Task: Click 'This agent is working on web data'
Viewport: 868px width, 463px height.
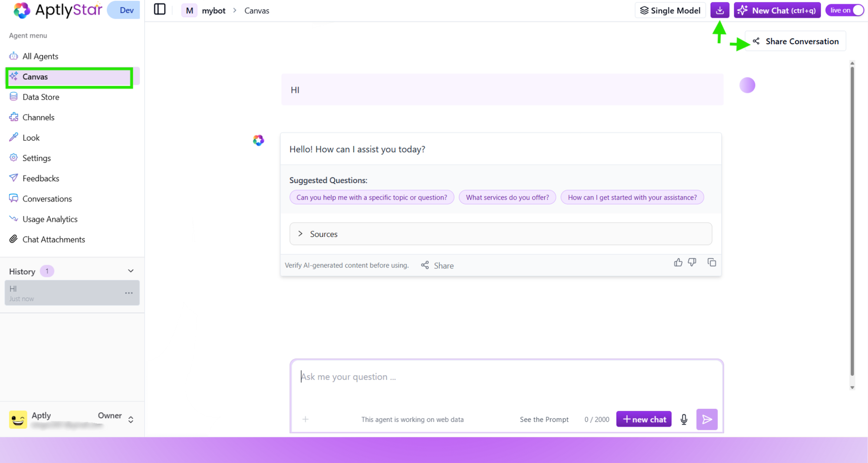Action: [412, 420]
